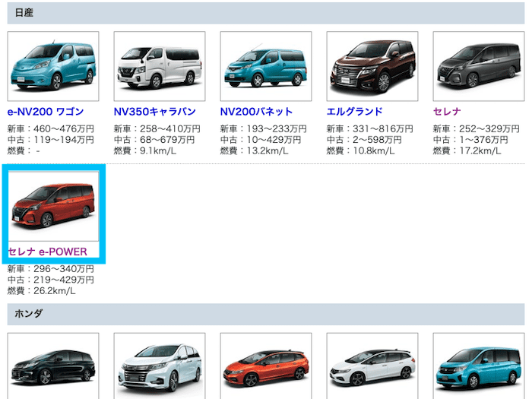Click the blue Honda minivan image
Image resolution: width=532 pixels, height=399 pixels.
pos(479,366)
